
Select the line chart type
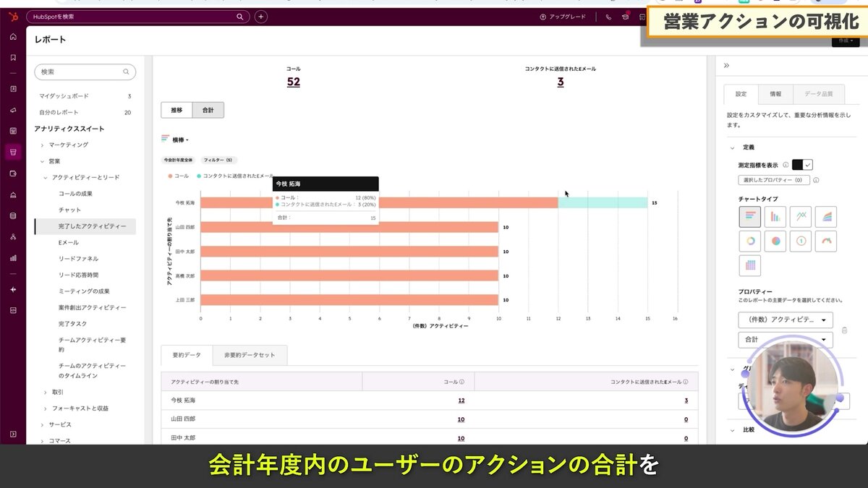click(x=800, y=216)
